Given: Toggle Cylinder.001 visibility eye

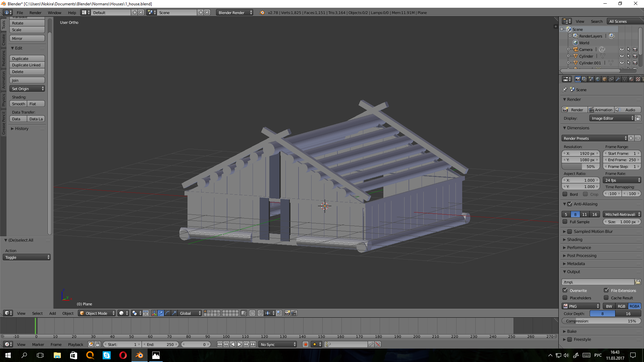Looking at the screenshot, I should (622, 63).
